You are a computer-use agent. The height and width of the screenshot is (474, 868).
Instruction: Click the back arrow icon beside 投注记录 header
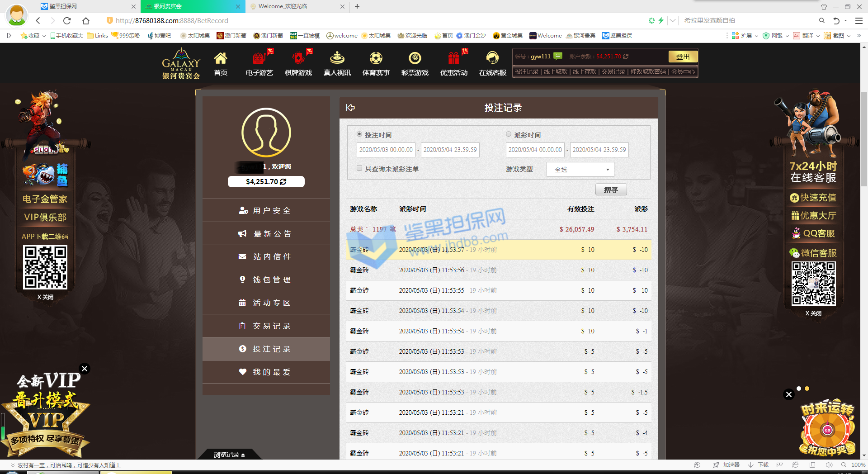coord(350,108)
